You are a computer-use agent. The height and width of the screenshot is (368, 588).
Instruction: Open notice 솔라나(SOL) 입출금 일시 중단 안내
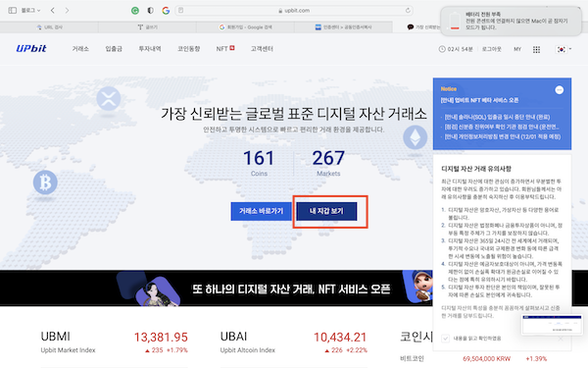coord(497,117)
